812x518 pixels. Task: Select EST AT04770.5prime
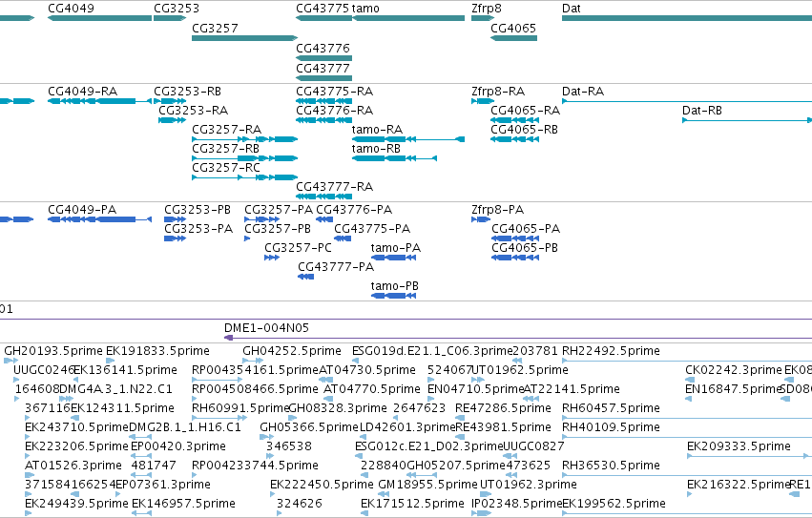click(x=328, y=399)
